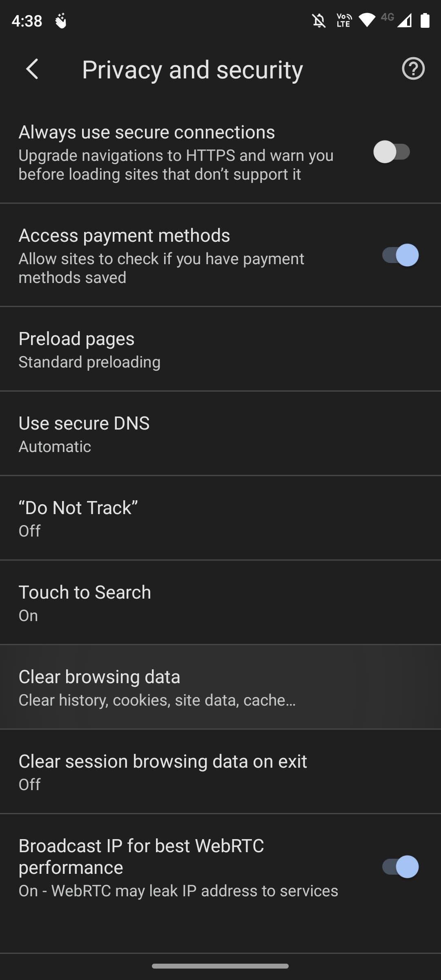
Task: Tap the hand gesture status icon
Action: click(x=61, y=21)
